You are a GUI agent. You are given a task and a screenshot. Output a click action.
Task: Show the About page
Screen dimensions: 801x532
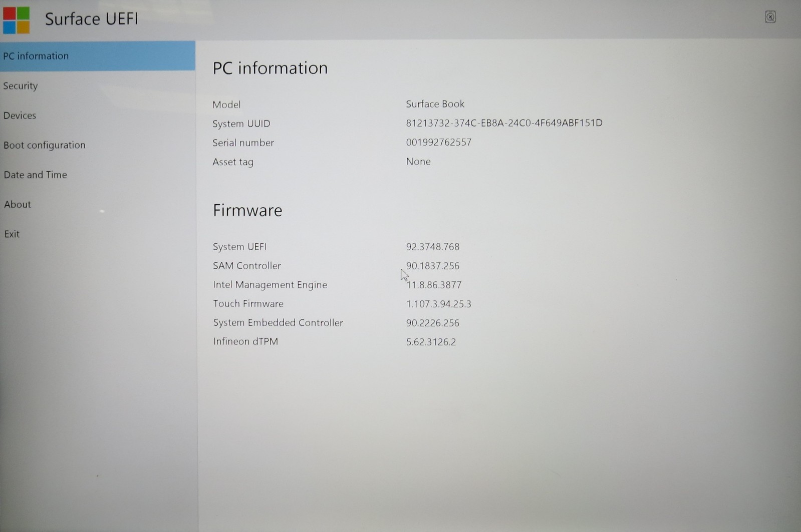98,204
